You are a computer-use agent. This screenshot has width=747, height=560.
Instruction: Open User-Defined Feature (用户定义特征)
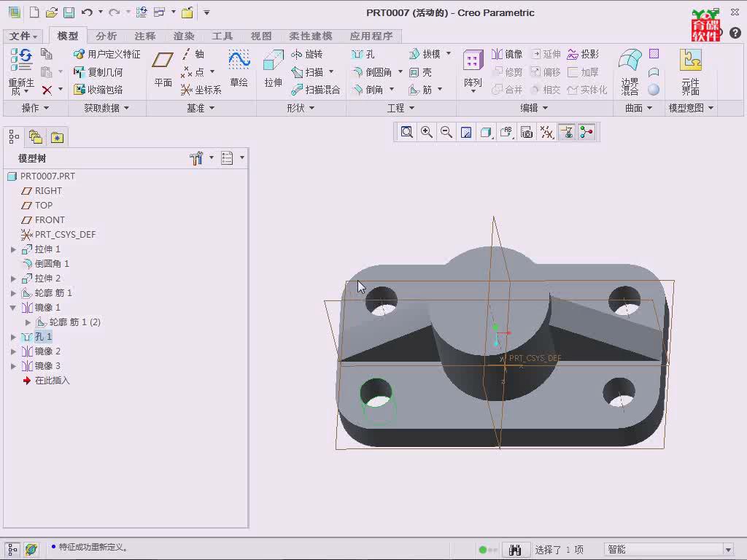tap(107, 54)
